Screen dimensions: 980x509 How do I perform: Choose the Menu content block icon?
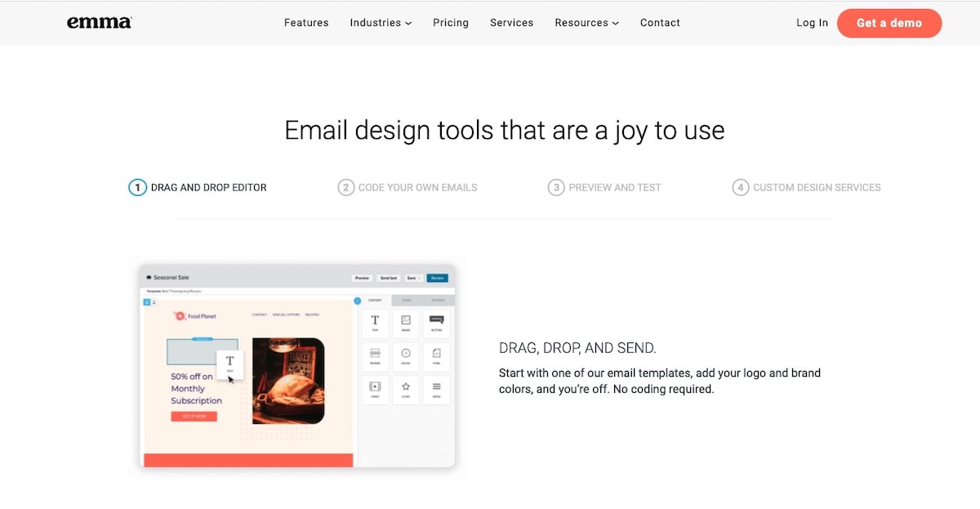(x=436, y=388)
